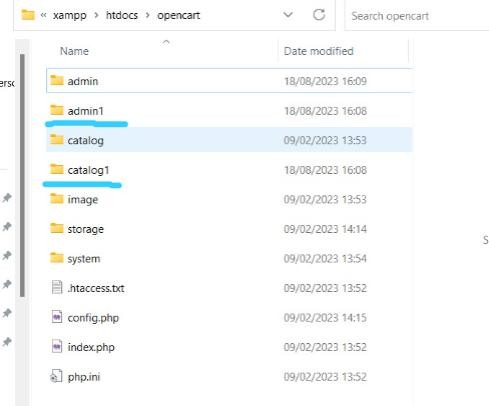The width and height of the screenshot is (489, 406).
Task: Click the catalog1 folder icon
Action: (57, 169)
